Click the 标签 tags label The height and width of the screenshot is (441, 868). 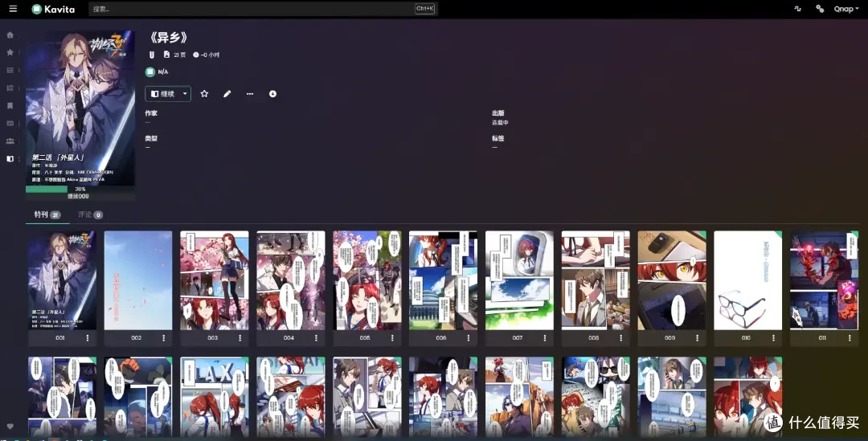tap(498, 138)
